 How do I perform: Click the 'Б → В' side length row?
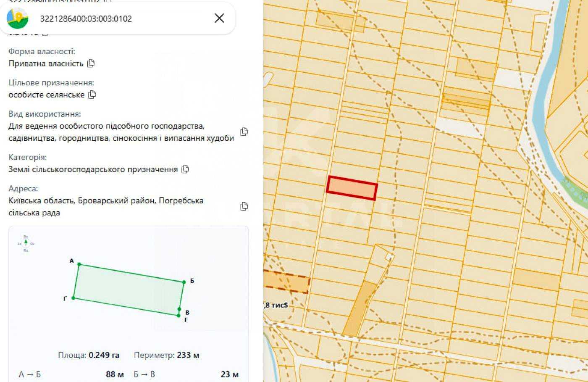pos(186,374)
